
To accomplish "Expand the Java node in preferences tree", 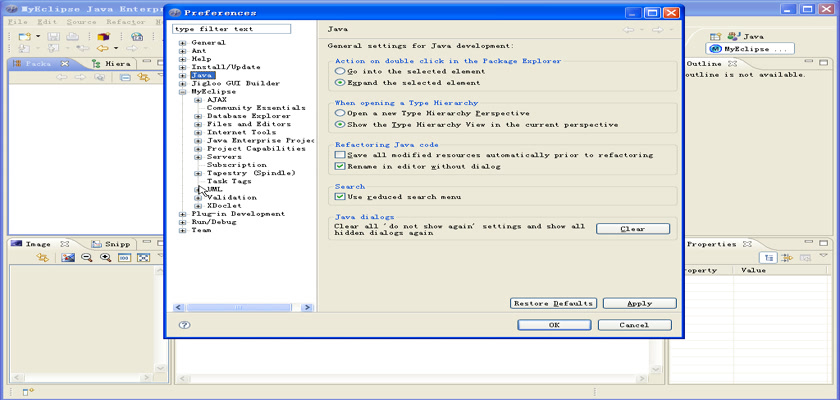I will point(183,76).
